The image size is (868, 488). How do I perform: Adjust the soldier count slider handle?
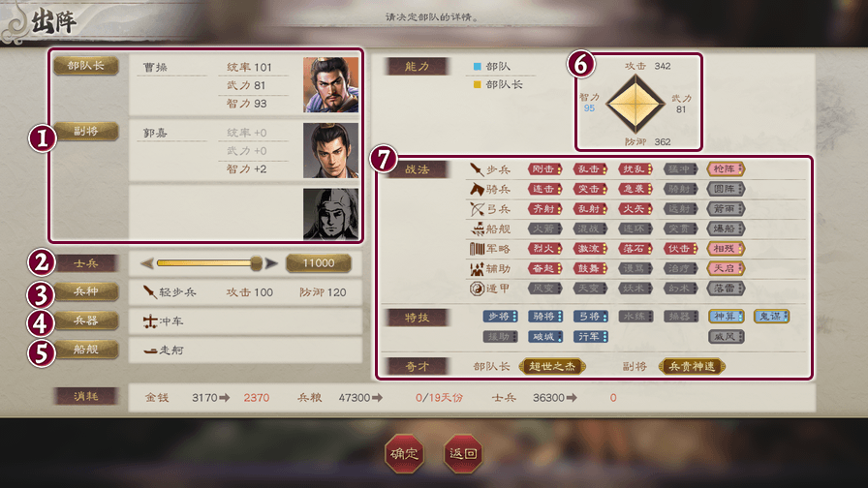tap(256, 263)
